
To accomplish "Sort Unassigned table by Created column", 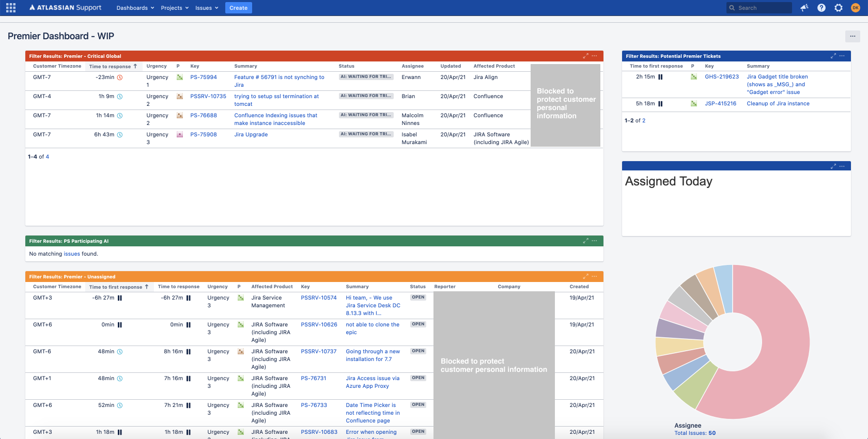I will [x=579, y=287].
